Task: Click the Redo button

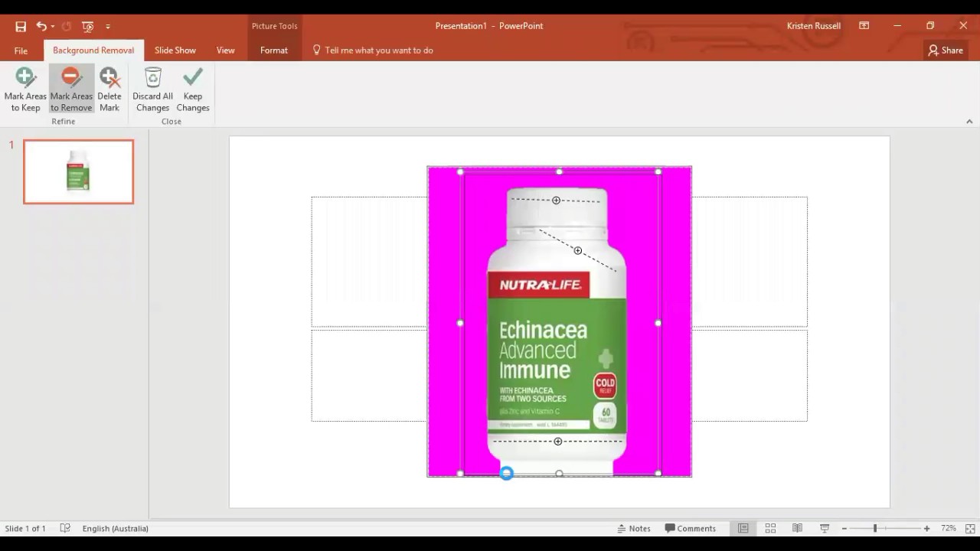Action: [x=67, y=26]
